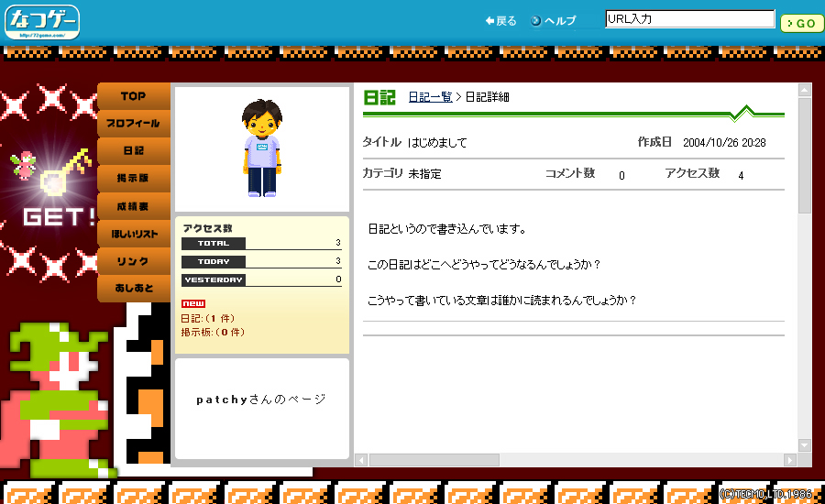Select the 日記 sidebar menu item
The height and width of the screenshot is (504, 825).
[134, 150]
